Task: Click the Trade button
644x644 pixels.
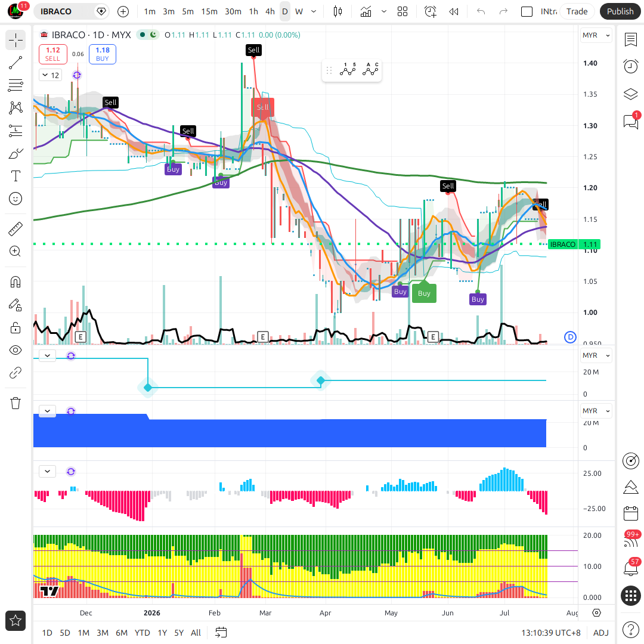Action: (577, 11)
